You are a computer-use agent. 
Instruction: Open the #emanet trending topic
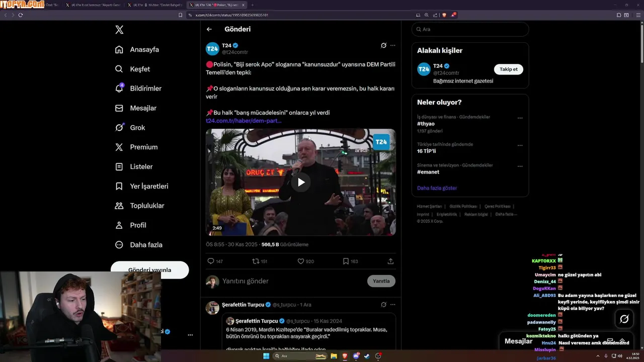428,172
